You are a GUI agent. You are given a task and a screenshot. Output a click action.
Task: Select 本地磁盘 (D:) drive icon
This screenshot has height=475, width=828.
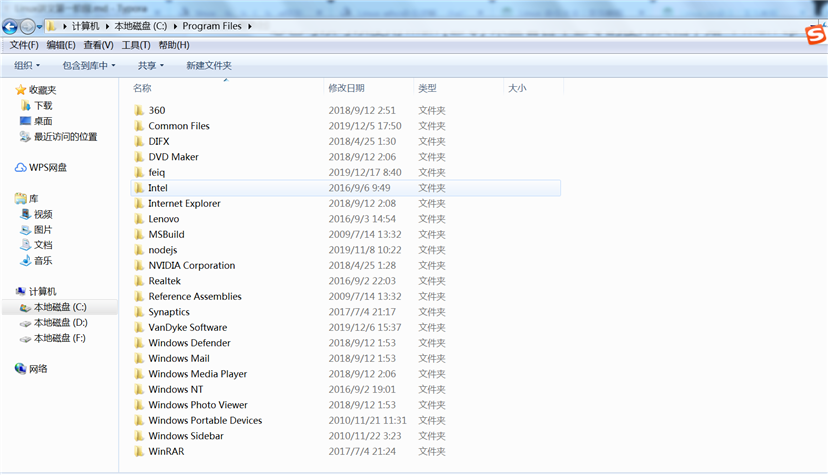point(25,323)
